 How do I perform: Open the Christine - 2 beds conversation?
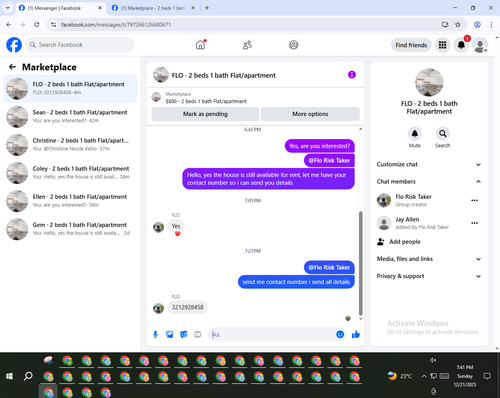[x=70, y=145]
